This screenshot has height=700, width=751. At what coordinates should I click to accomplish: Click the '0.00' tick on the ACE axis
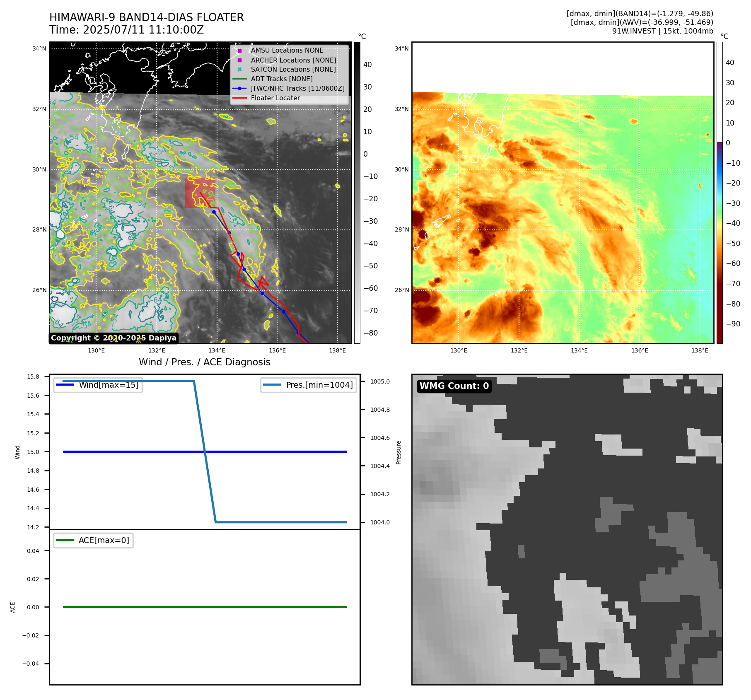pos(33,607)
